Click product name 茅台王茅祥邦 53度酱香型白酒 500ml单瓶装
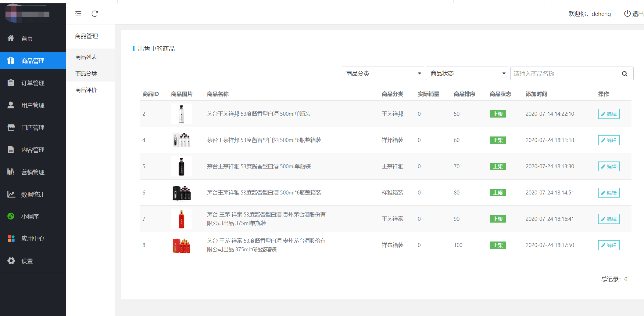Image resolution: width=644 pixels, height=316 pixels. (x=259, y=114)
